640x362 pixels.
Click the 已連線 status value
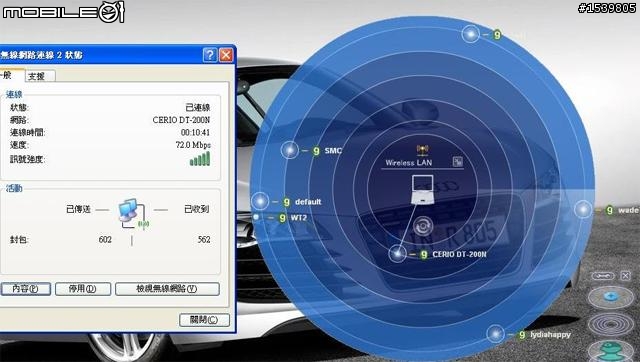click(198, 107)
